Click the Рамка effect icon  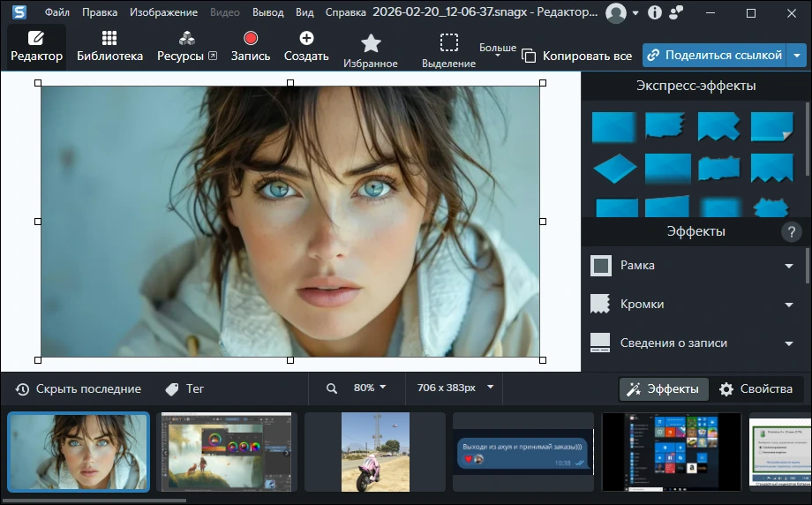pyautogui.click(x=601, y=265)
